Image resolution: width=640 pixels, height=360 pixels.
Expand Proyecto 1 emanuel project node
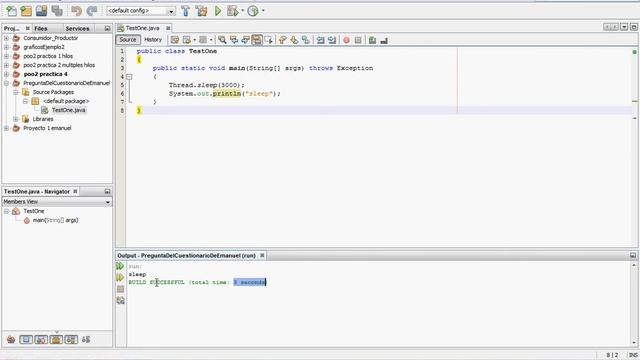coord(6,128)
